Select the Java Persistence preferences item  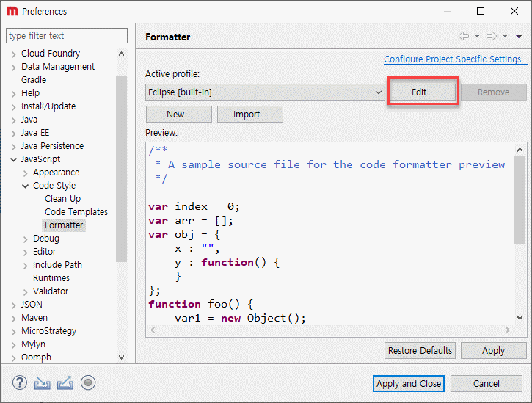(52, 146)
